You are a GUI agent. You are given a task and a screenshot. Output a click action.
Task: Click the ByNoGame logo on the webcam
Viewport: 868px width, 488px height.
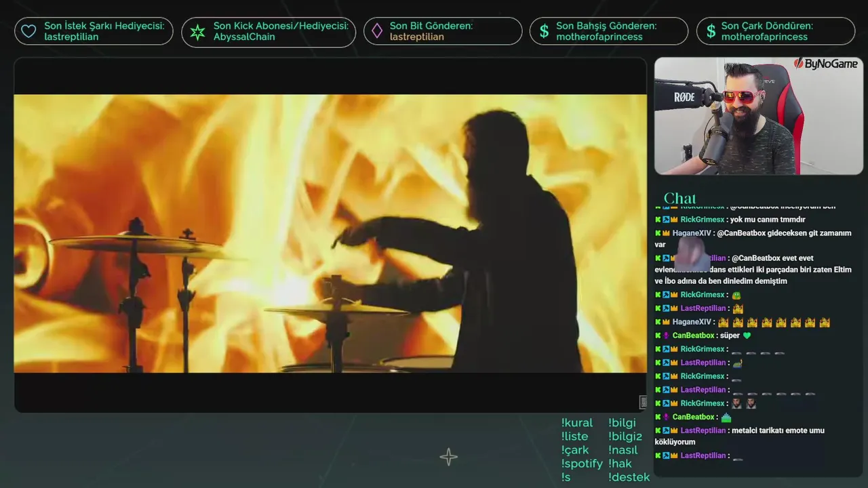825,64
